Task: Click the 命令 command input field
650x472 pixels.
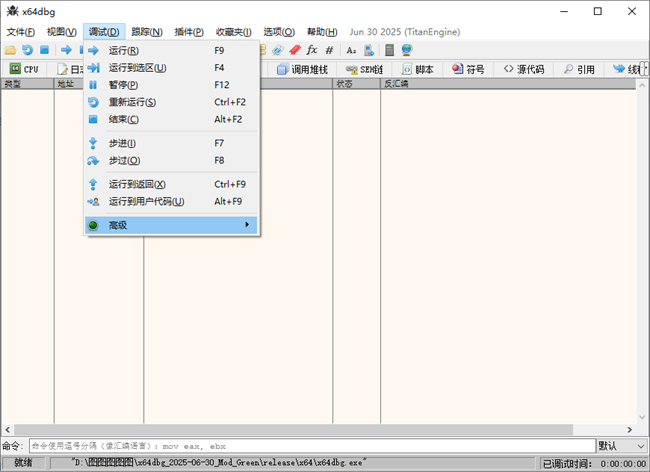Action: [310, 445]
